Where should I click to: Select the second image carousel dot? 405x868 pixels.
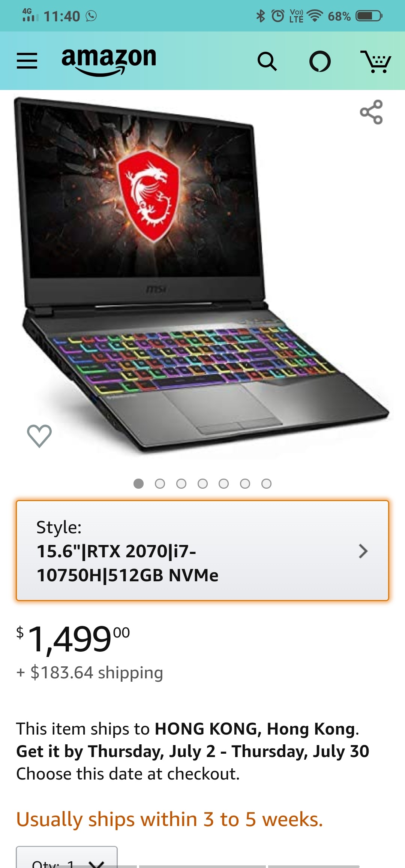(x=160, y=484)
